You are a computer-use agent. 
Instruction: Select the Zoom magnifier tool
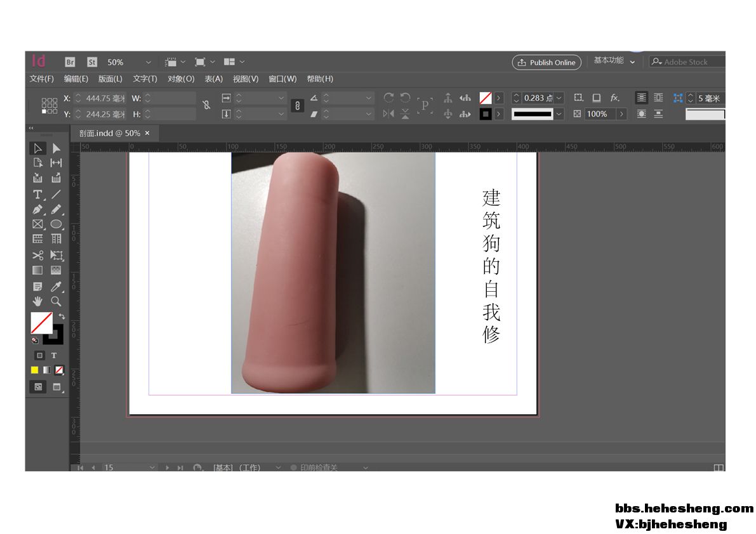[x=56, y=301]
